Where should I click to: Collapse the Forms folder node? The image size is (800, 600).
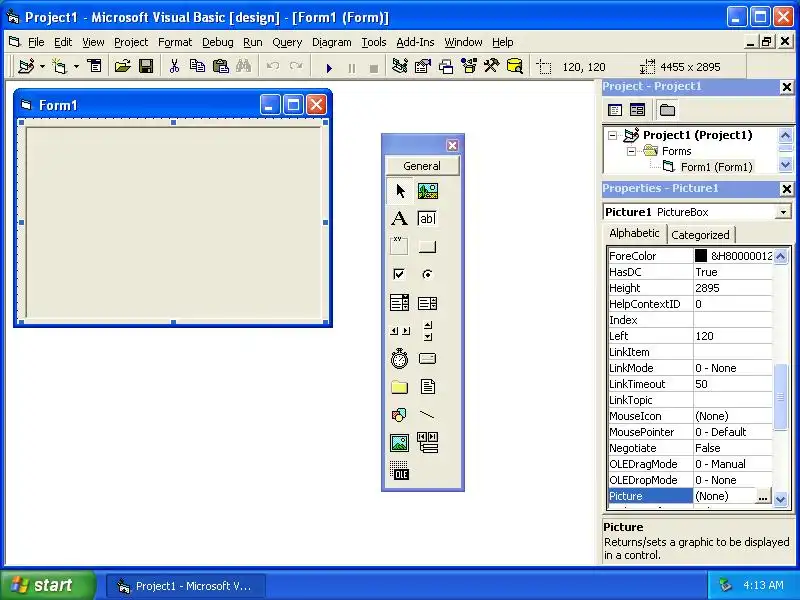click(x=631, y=152)
